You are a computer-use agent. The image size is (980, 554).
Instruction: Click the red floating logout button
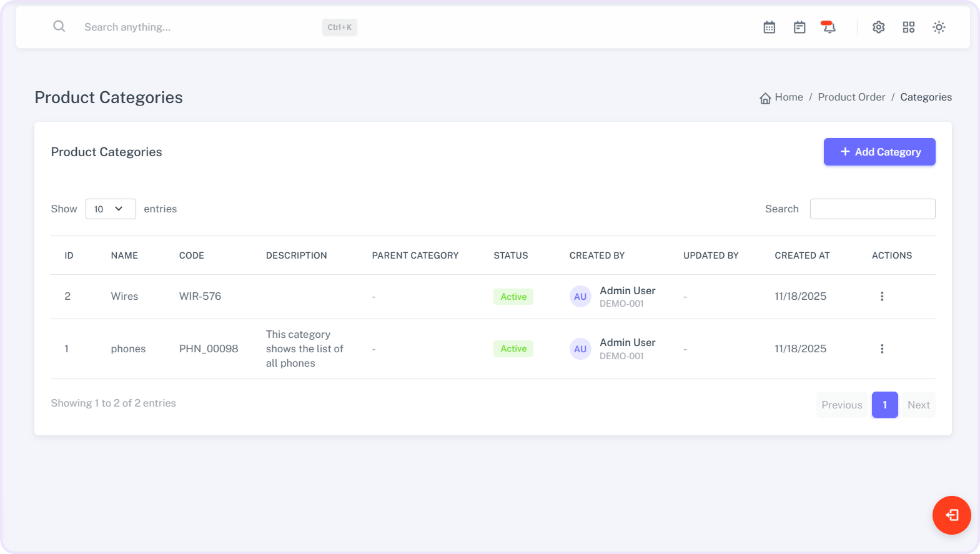coord(951,515)
